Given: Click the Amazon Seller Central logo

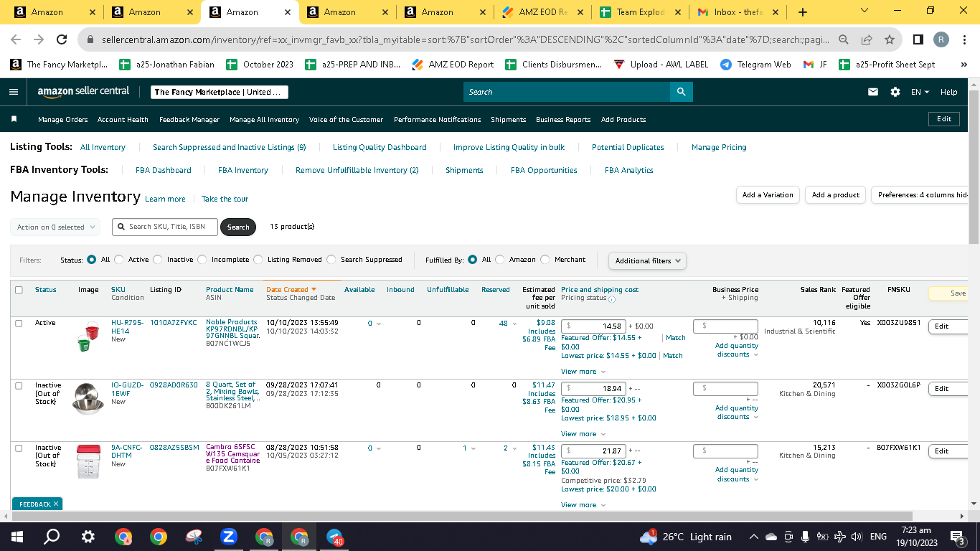Looking at the screenshot, I should click(83, 92).
